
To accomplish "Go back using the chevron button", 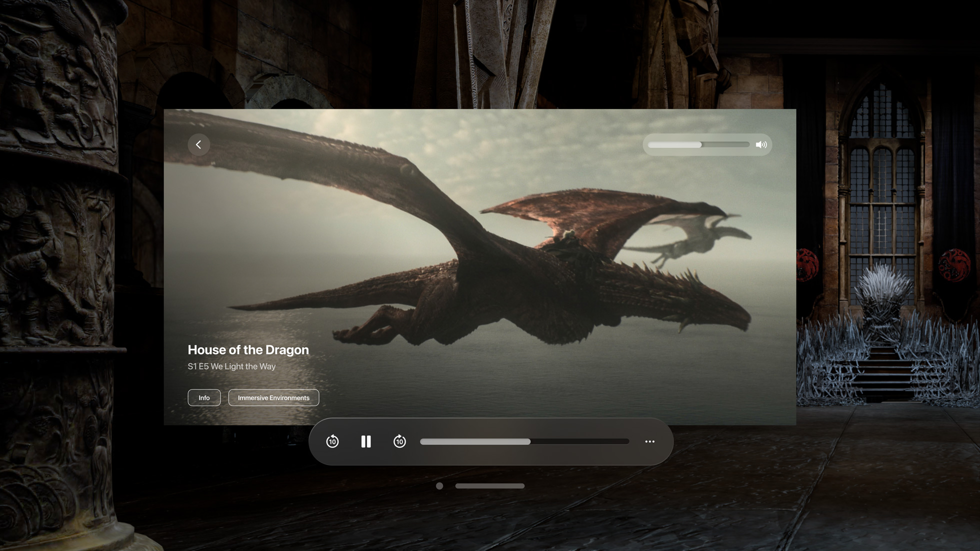I will click(x=198, y=145).
